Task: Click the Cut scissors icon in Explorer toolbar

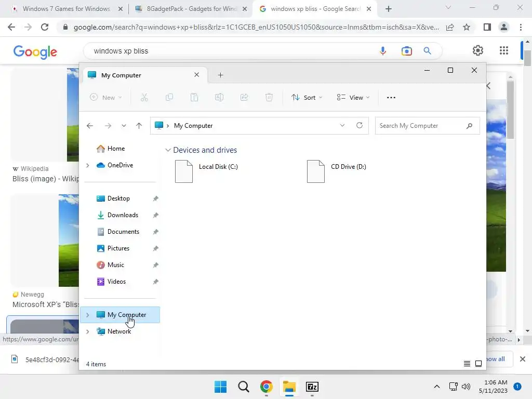Action: click(x=144, y=98)
